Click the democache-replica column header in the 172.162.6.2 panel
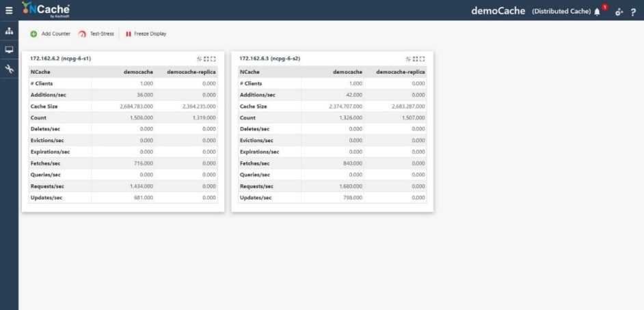644x310 pixels. coord(191,72)
